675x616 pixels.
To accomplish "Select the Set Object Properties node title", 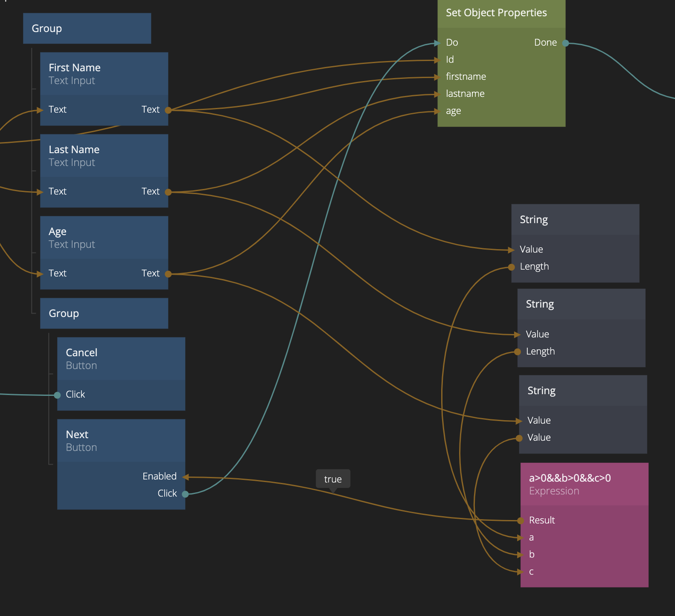I will coord(496,13).
